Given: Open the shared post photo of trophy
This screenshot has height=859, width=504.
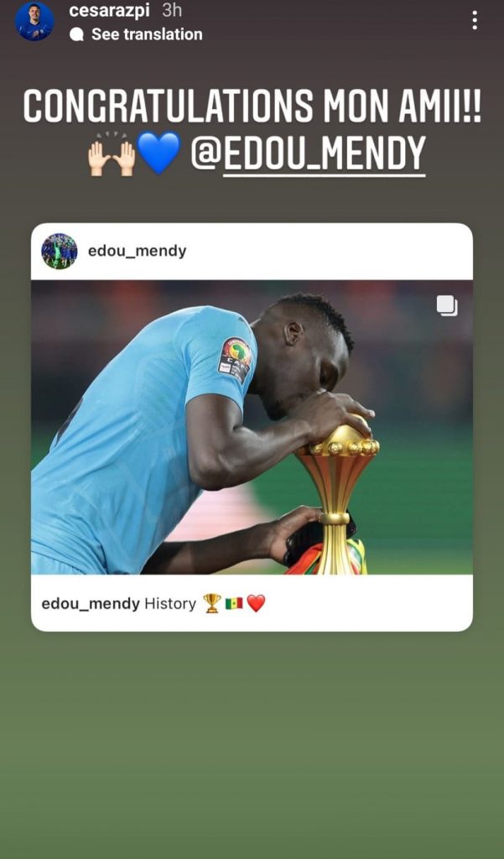Looking at the screenshot, I should 252,427.
